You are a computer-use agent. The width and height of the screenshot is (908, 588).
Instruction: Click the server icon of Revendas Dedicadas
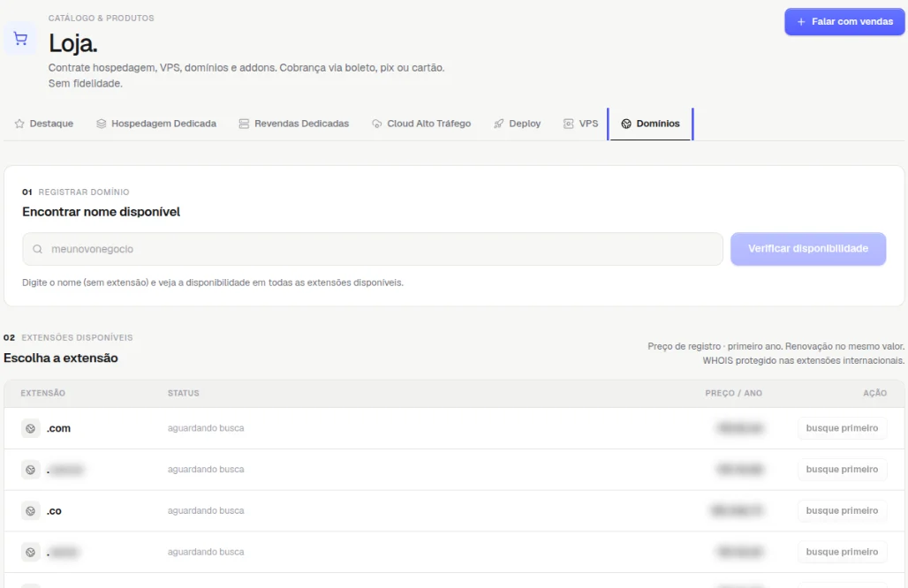[x=244, y=124]
